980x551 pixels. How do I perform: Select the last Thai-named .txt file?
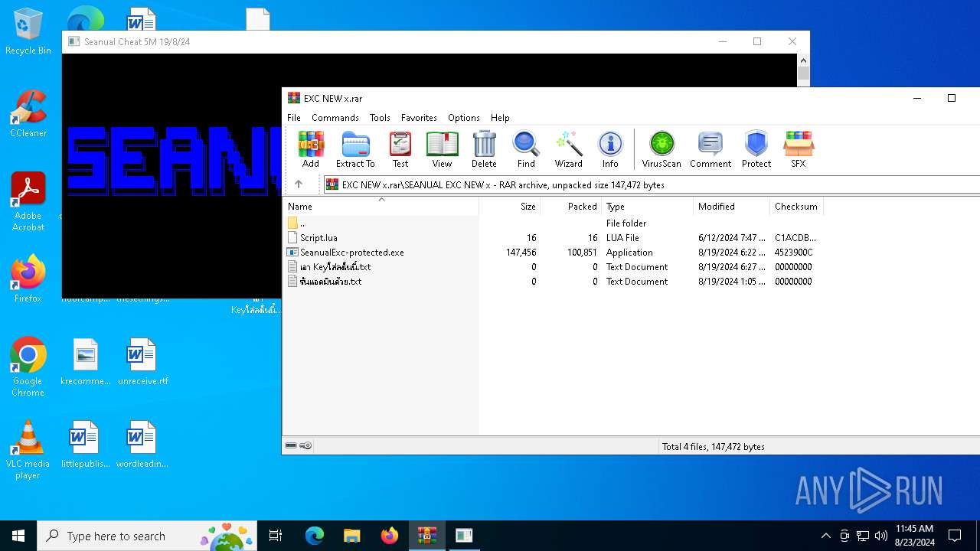(553, 282)
